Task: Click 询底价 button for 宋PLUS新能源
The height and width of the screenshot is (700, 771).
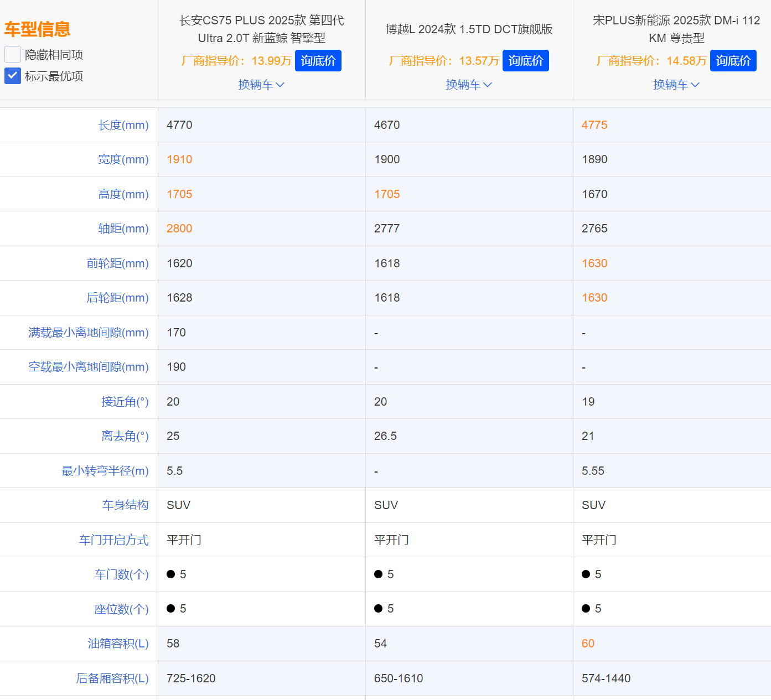Action: coord(733,61)
